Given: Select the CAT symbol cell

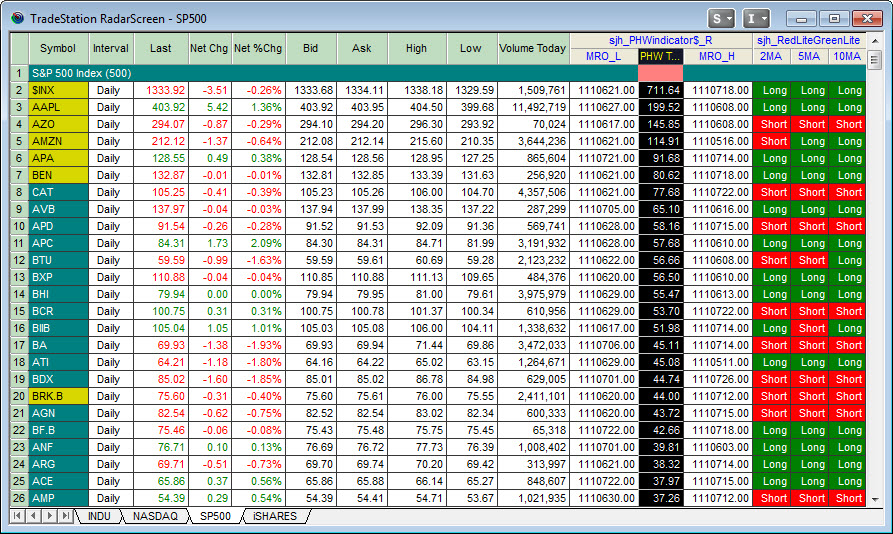Looking at the screenshot, I should 58,192.
